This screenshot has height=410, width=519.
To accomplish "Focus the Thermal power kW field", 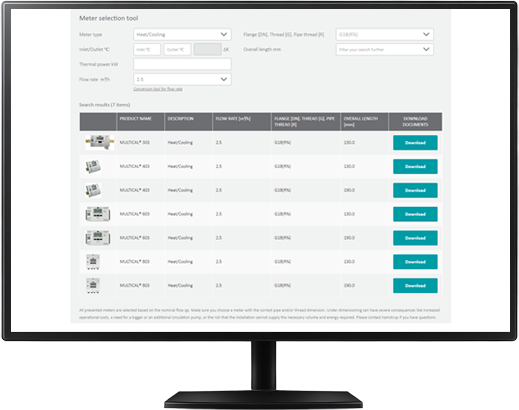I will point(182,64).
